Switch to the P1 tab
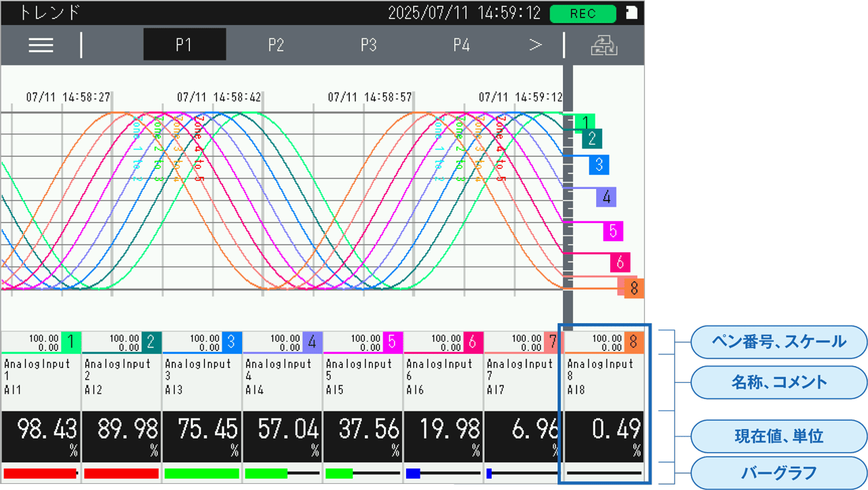Screen dimensions: 868x490 coord(184,45)
